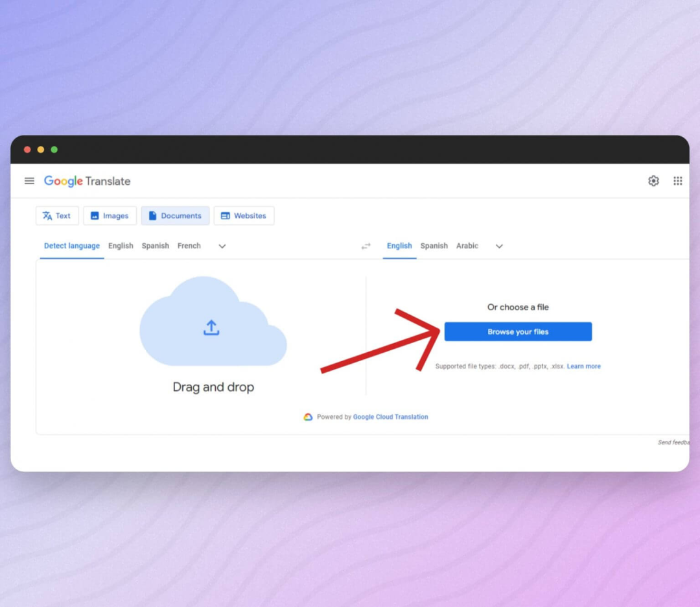Minimize the window with yellow button
Screen dimensions: 700x607
point(41,150)
